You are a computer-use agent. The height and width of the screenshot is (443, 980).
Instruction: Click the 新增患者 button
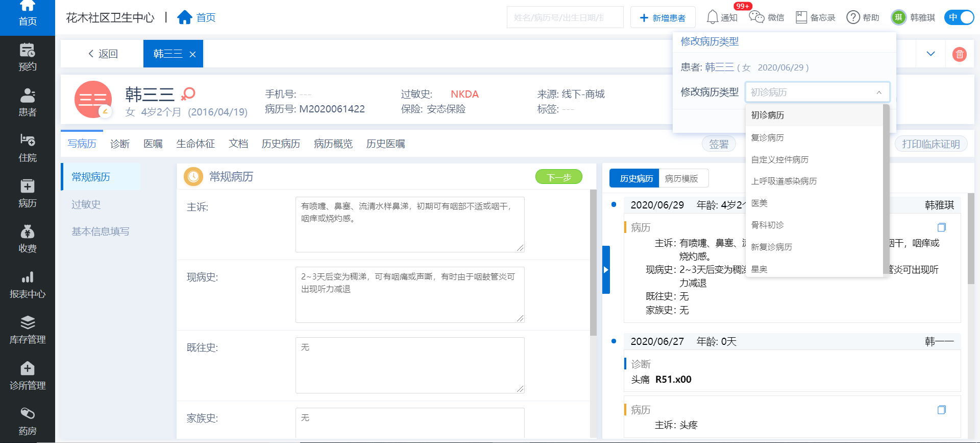click(663, 18)
